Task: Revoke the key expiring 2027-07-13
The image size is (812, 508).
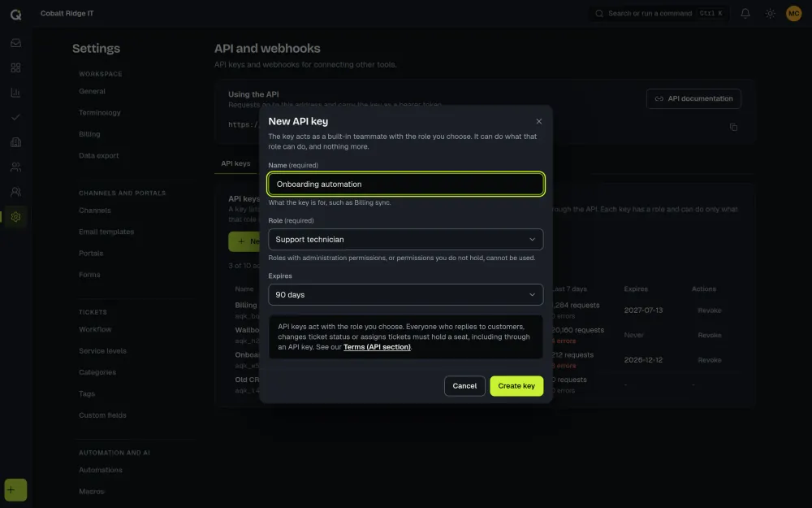Action: pyautogui.click(x=710, y=310)
